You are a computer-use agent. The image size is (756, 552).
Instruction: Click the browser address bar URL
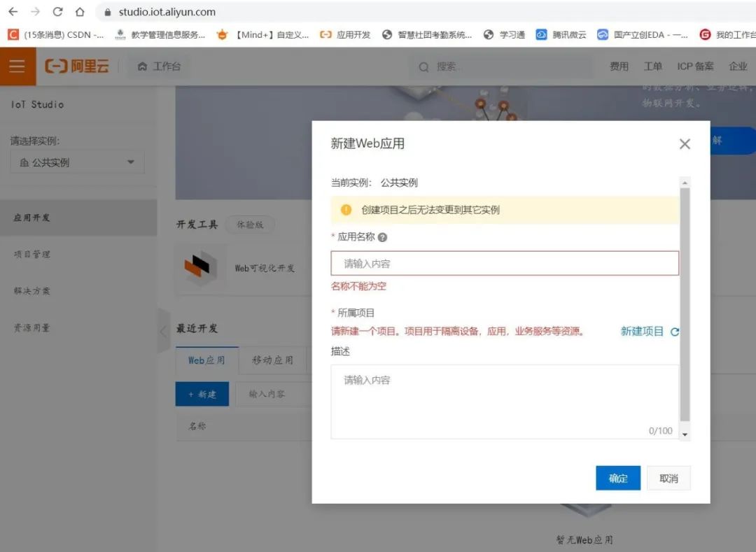167,12
